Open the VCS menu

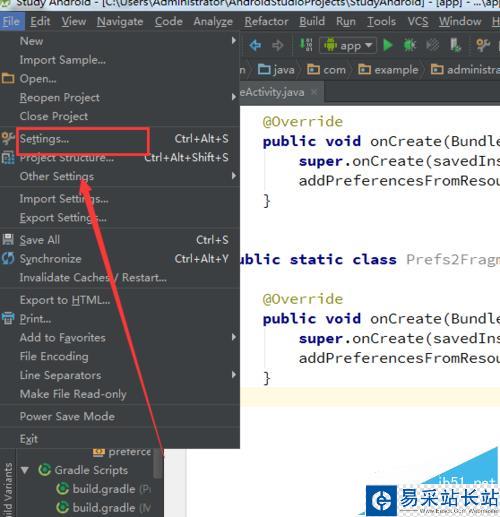418,22
